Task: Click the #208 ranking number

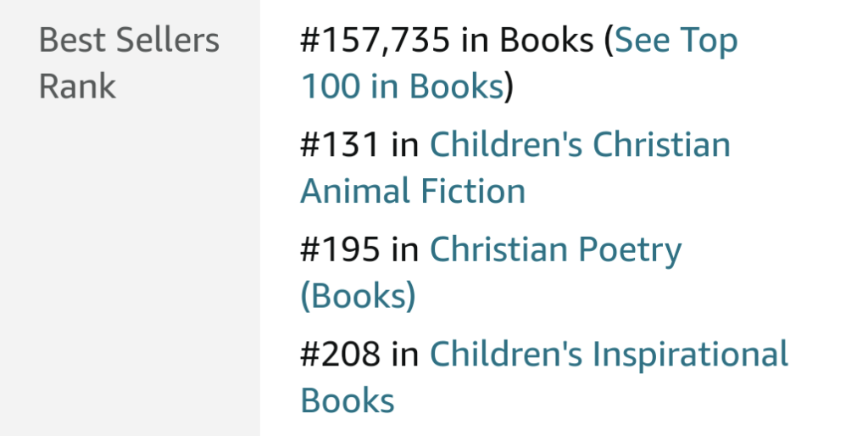Action: (x=340, y=355)
